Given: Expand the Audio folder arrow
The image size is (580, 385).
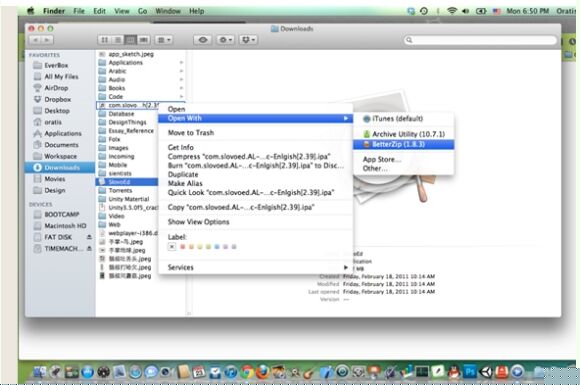Looking at the screenshot, I should [181, 80].
